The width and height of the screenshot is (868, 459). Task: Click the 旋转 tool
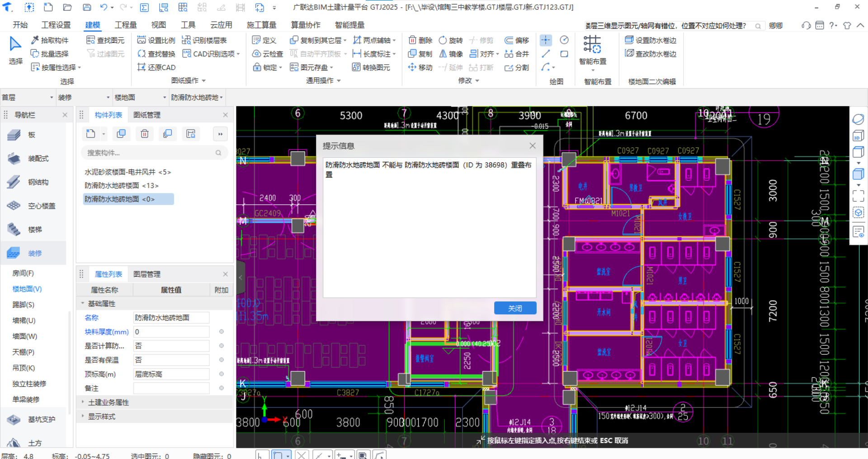[451, 40]
